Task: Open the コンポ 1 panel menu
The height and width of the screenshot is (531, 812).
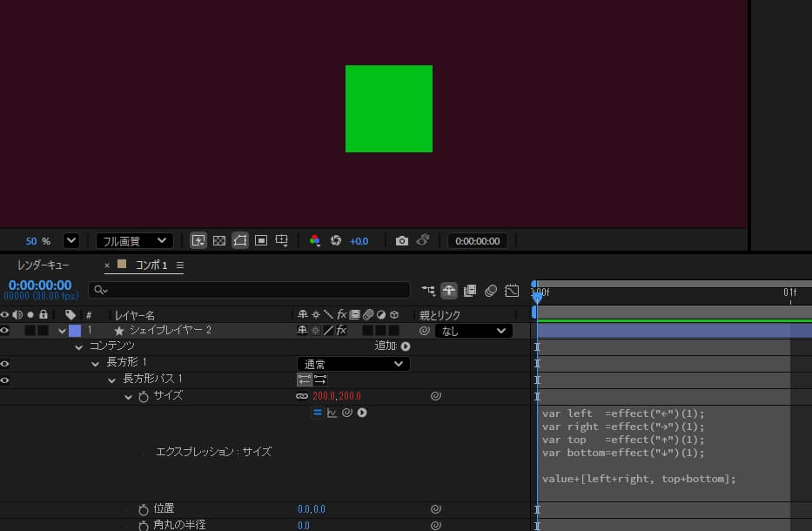Action: [180, 265]
